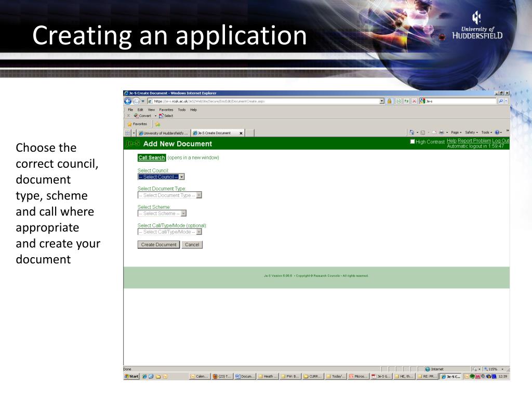
Task: Click the (23) T... Firefox taskbar button
Action: (222, 376)
